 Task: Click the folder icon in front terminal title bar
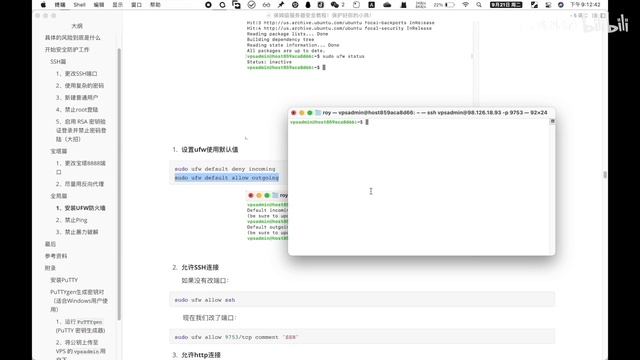(x=318, y=113)
